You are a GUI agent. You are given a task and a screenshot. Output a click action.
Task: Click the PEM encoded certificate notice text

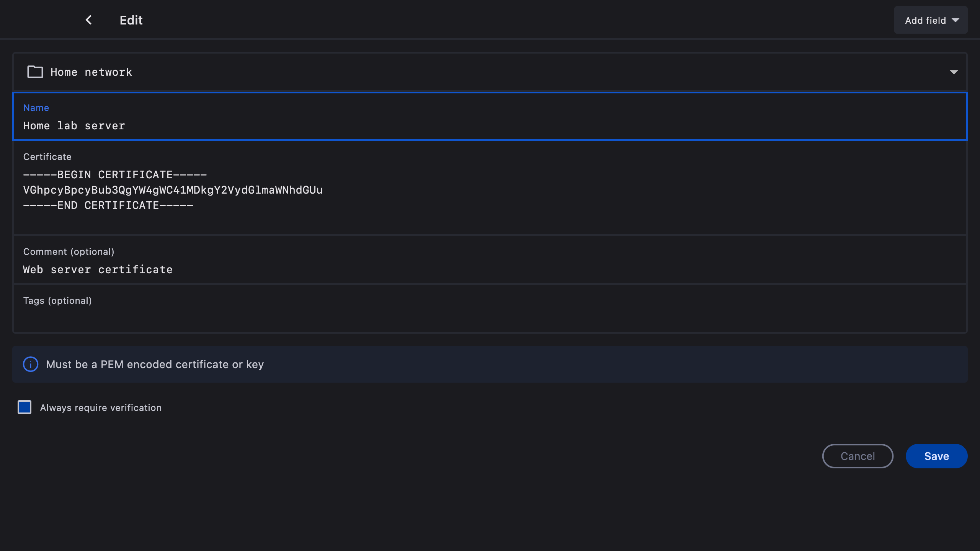coord(155,364)
